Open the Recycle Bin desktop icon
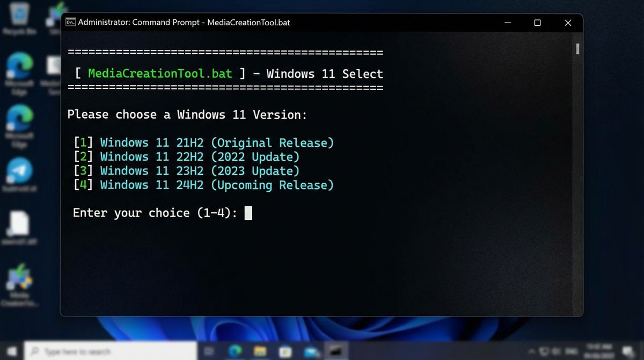 [x=20, y=18]
